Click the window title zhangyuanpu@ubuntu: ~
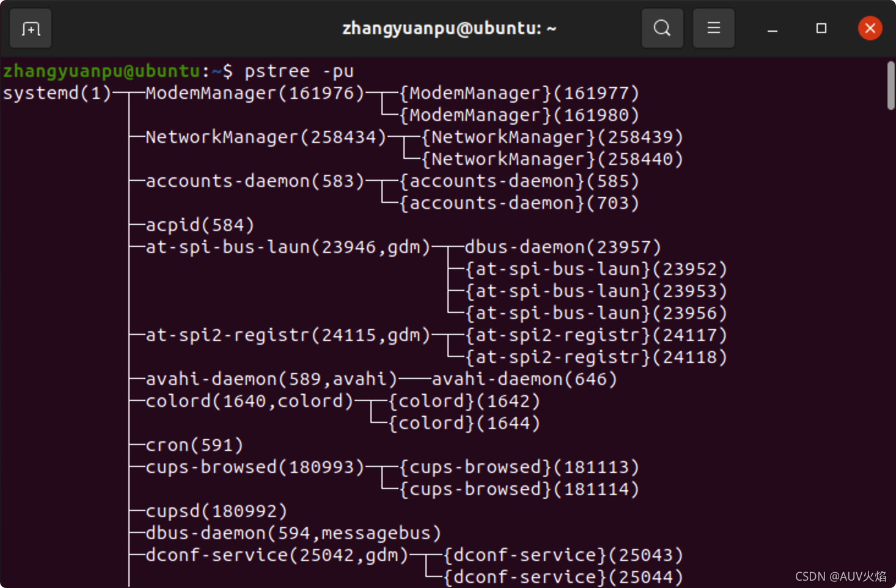The image size is (896, 588). 449,29
